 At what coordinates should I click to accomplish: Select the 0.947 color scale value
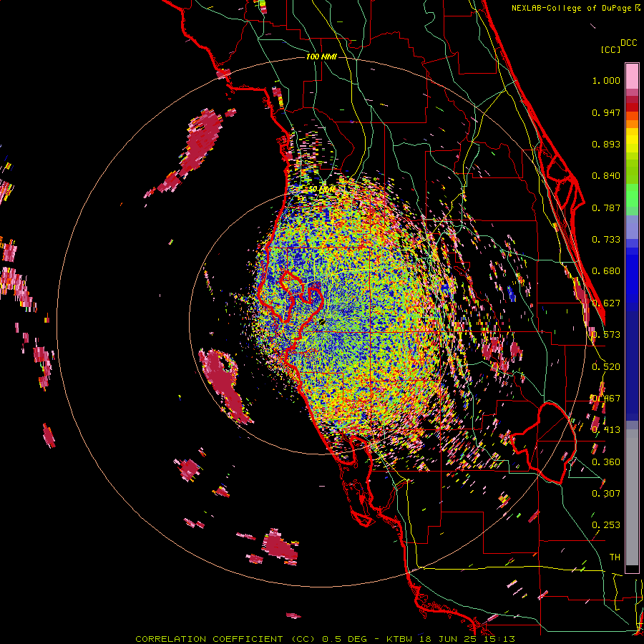click(606, 112)
